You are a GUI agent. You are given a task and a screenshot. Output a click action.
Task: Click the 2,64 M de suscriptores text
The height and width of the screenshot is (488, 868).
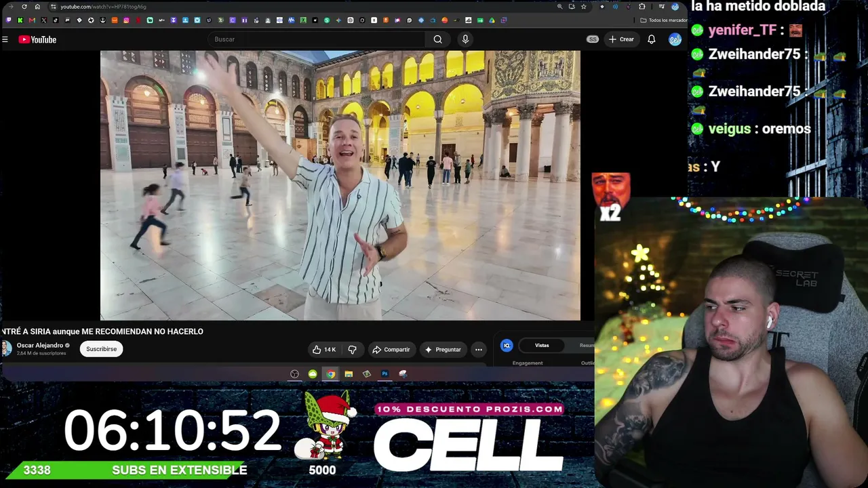(x=41, y=353)
